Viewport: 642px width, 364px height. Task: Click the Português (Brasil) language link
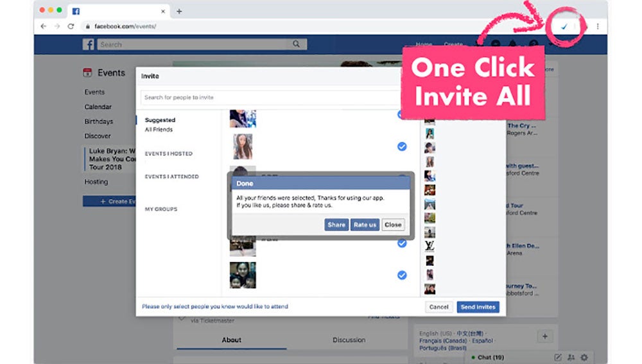442,348
